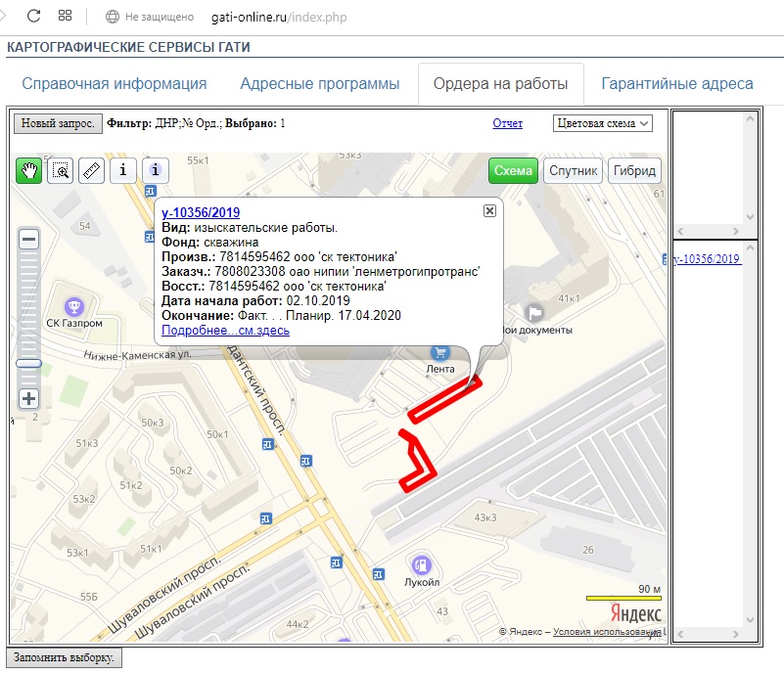
Task: Select the hand pan map tool
Action: point(28,170)
